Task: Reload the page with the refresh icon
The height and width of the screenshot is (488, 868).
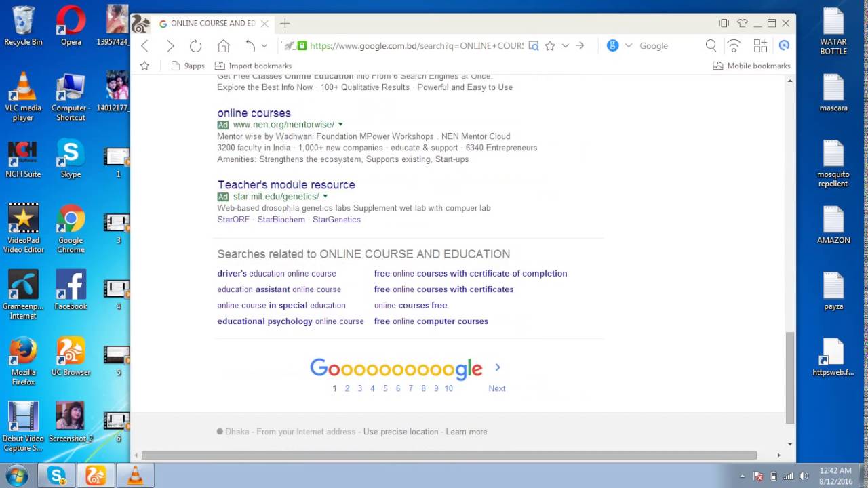Action: (196, 45)
